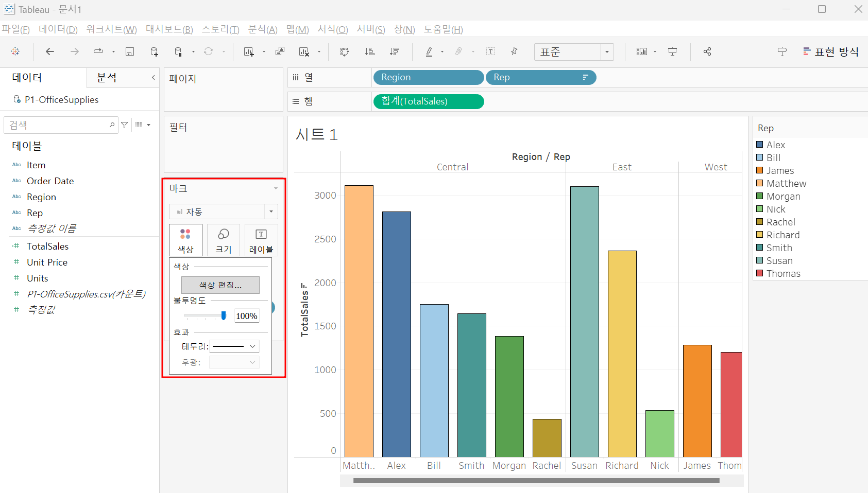Open new worksheet dropdown arrow

click(264, 51)
